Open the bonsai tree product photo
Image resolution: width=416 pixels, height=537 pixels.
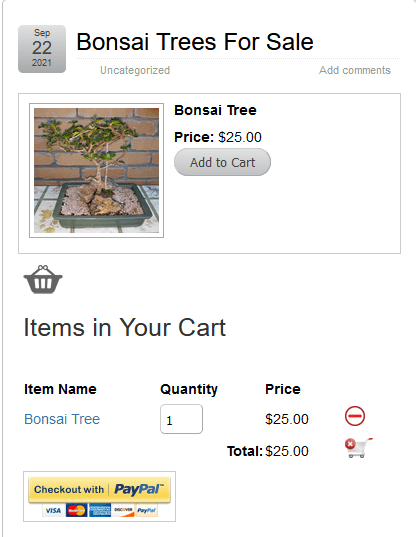[x=97, y=170]
